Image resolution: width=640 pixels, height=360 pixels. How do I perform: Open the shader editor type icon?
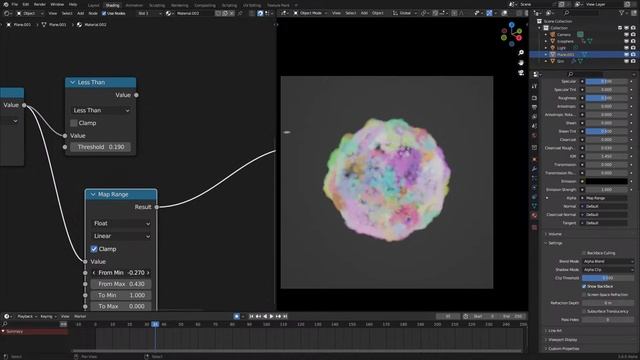point(7,13)
